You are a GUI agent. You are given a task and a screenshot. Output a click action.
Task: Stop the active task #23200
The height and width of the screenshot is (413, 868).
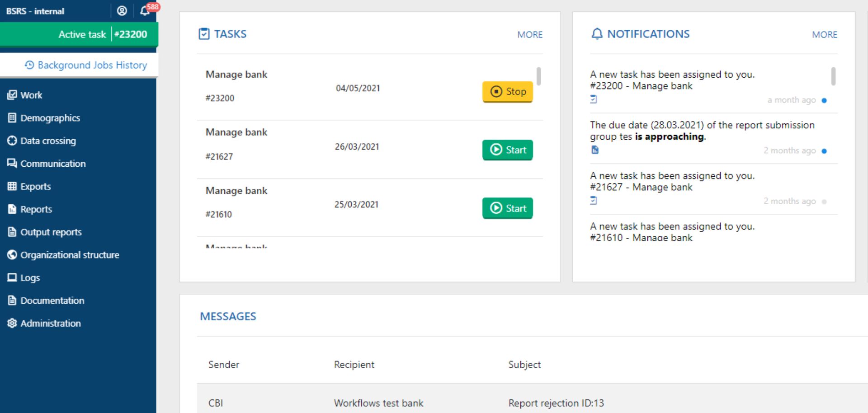507,92
